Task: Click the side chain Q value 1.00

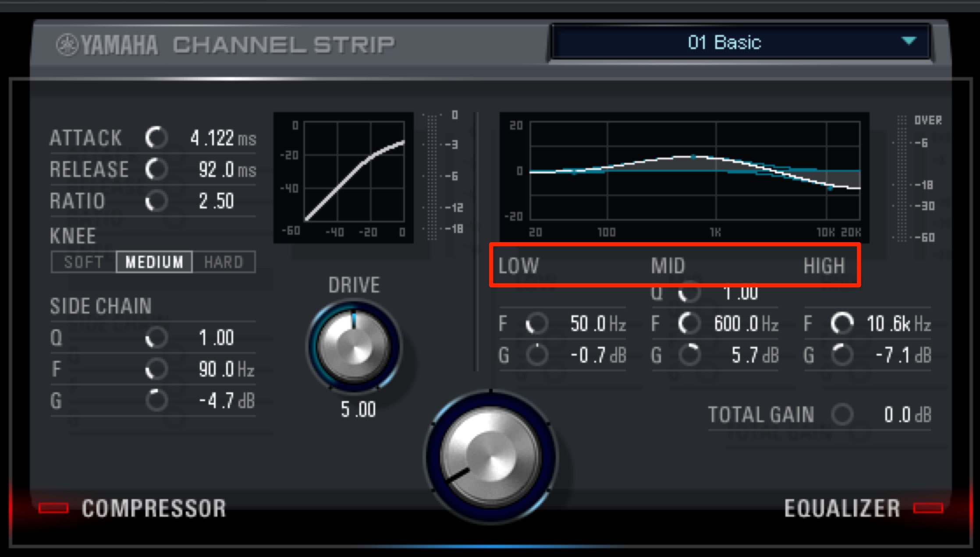Action: tap(217, 338)
